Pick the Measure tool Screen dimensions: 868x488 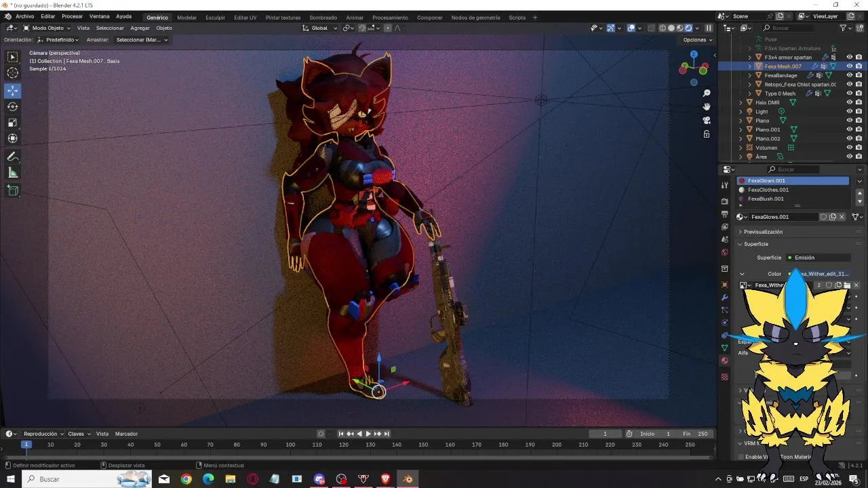[13, 173]
